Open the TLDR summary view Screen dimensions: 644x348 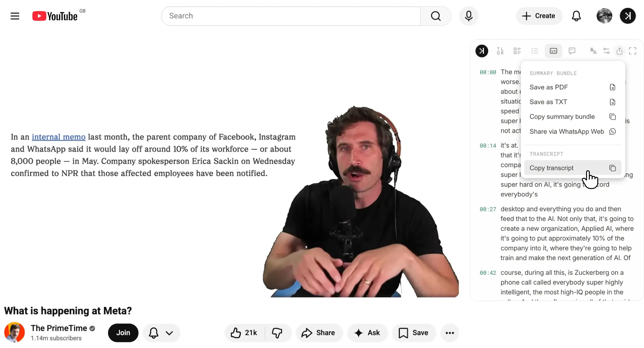(500, 51)
